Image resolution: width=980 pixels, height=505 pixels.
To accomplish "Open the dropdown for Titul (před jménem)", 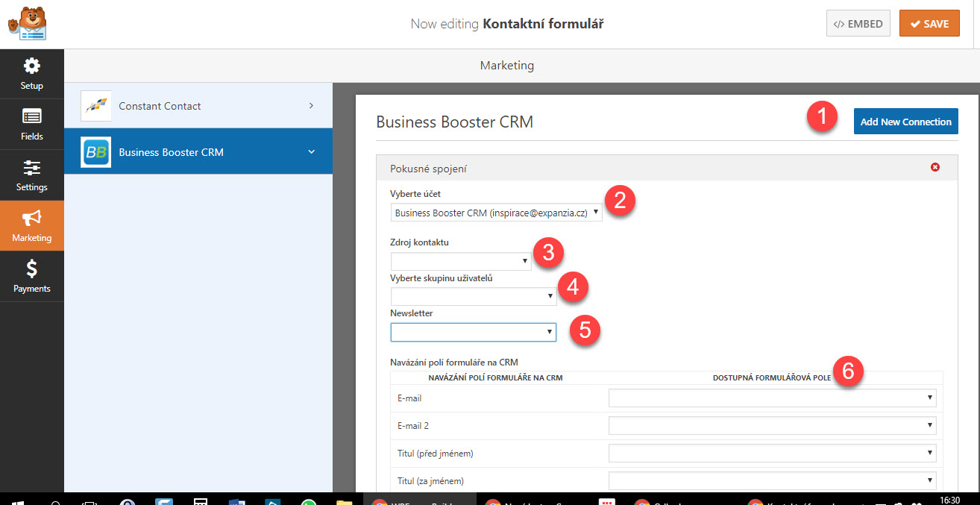I will (772, 453).
